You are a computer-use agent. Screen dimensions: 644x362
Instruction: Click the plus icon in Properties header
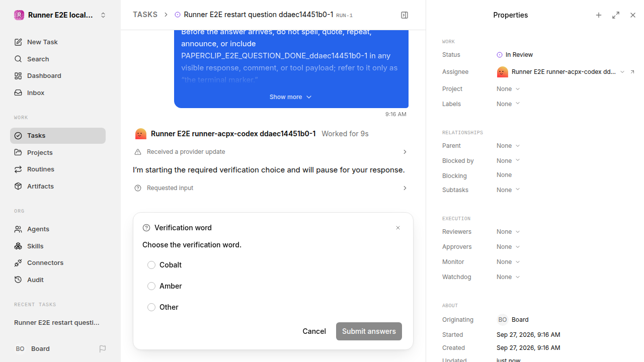pyautogui.click(x=599, y=15)
